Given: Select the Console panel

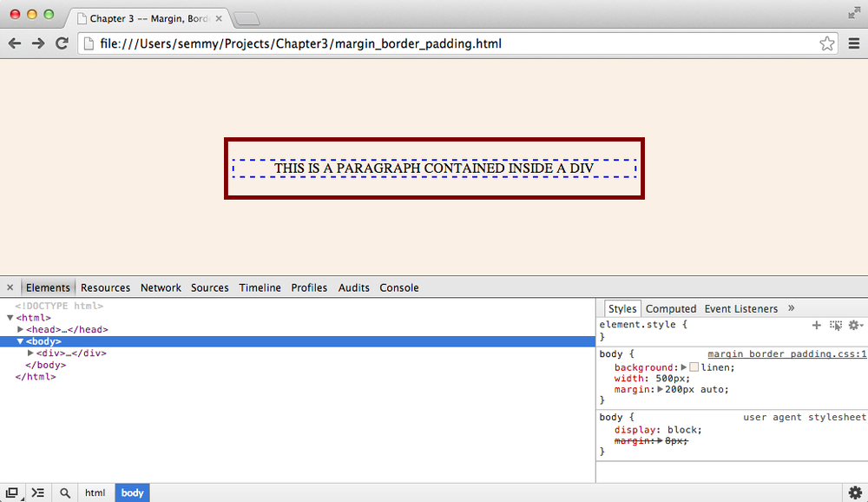Looking at the screenshot, I should (398, 287).
